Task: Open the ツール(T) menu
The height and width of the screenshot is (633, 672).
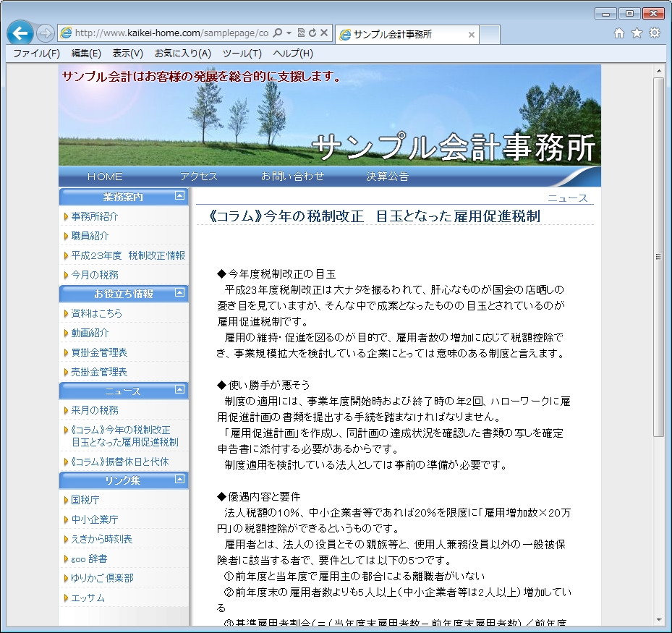Action: click(x=242, y=53)
